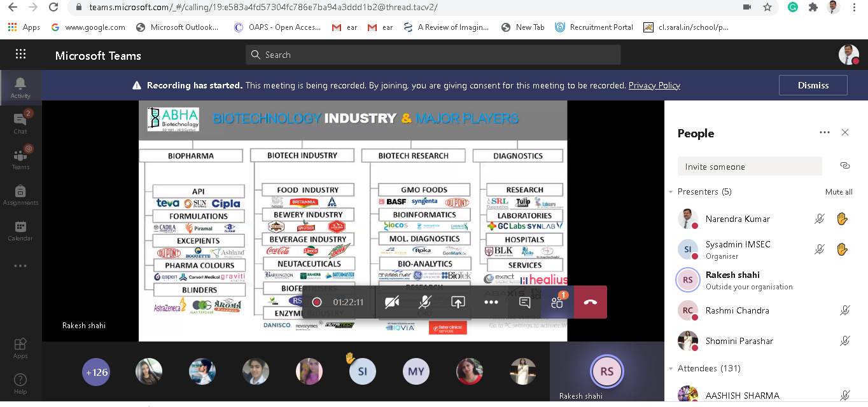Screen dimensions: 868x407
Task: Dismiss the recording notification banner
Action: (x=813, y=85)
